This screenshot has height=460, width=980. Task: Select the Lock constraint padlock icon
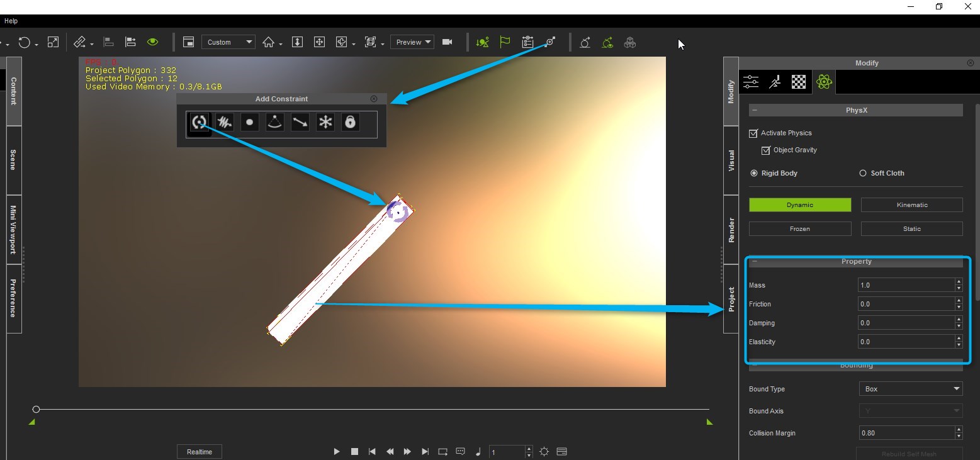click(x=350, y=122)
